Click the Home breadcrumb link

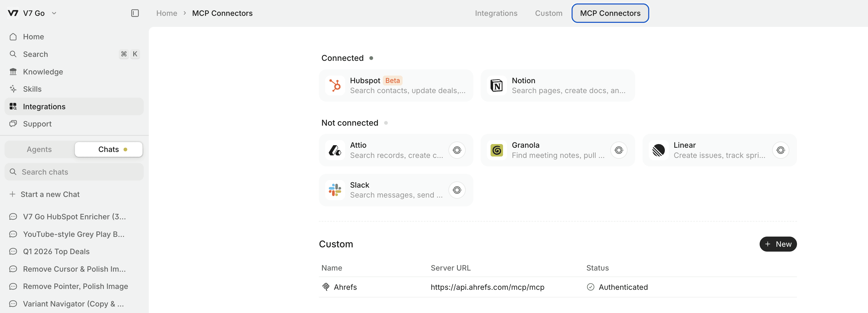pyautogui.click(x=166, y=13)
